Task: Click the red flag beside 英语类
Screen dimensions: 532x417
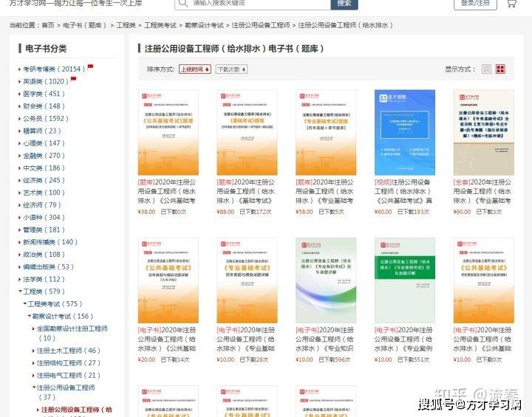Action: coord(73,80)
